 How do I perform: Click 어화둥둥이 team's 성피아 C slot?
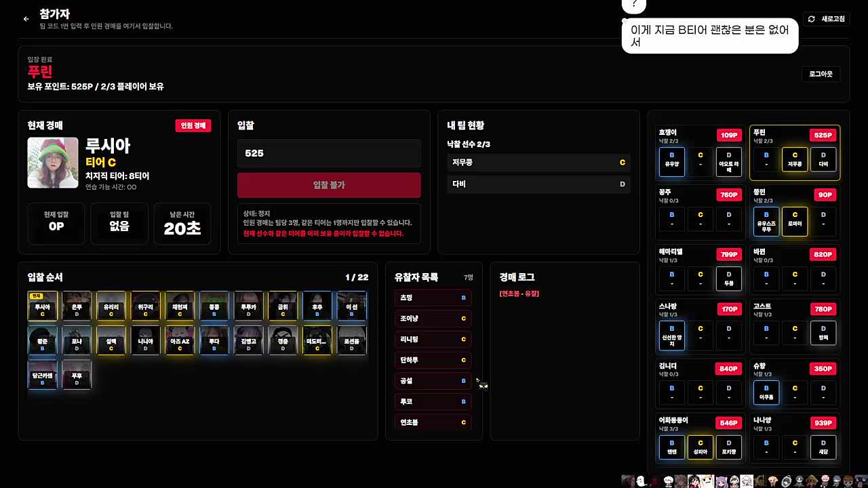701,448
